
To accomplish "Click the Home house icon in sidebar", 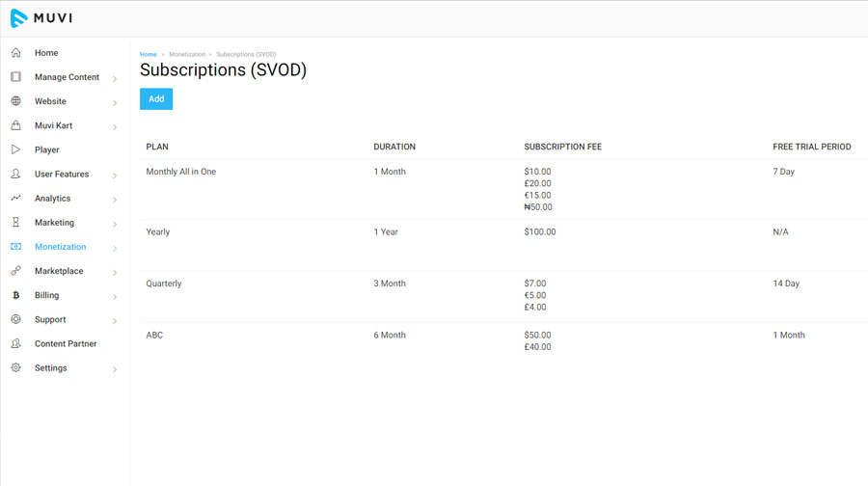I will [16, 53].
